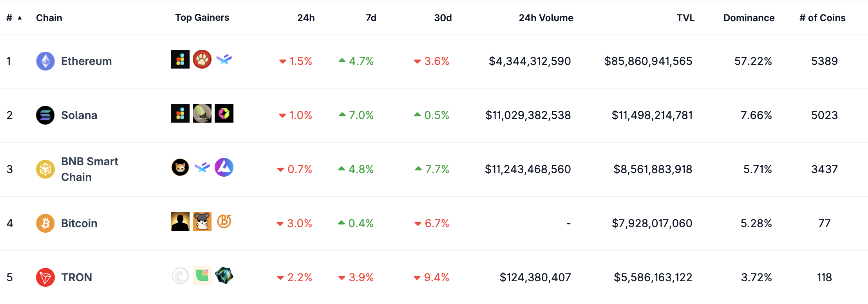Sort the table by 24h Volume header
Viewport: 868px width, 304px height.
[546, 18]
